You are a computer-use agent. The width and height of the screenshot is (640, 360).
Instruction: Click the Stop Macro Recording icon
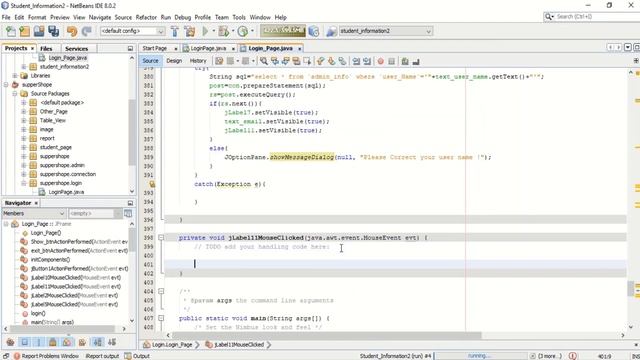pos(391,61)
